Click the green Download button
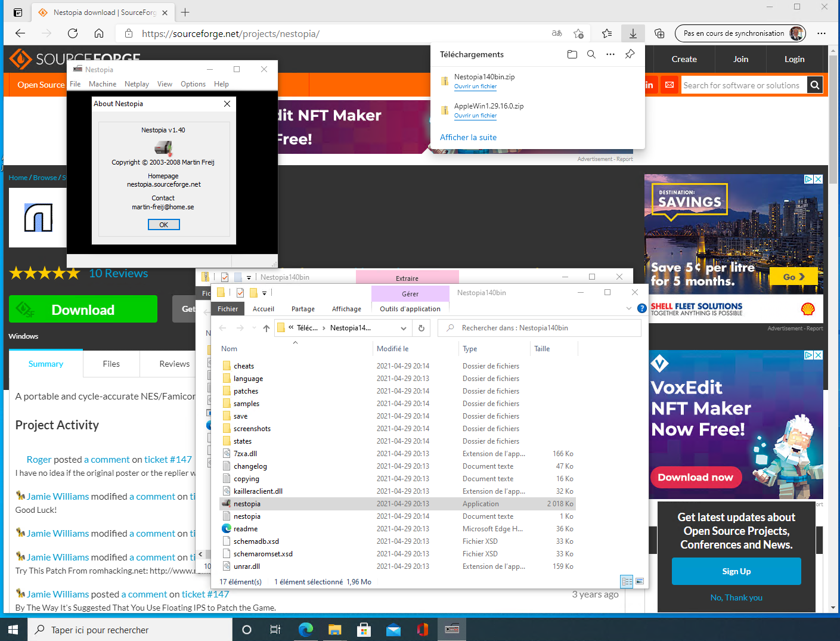Viewport: 840px width, 641px height. coord(83,309)
